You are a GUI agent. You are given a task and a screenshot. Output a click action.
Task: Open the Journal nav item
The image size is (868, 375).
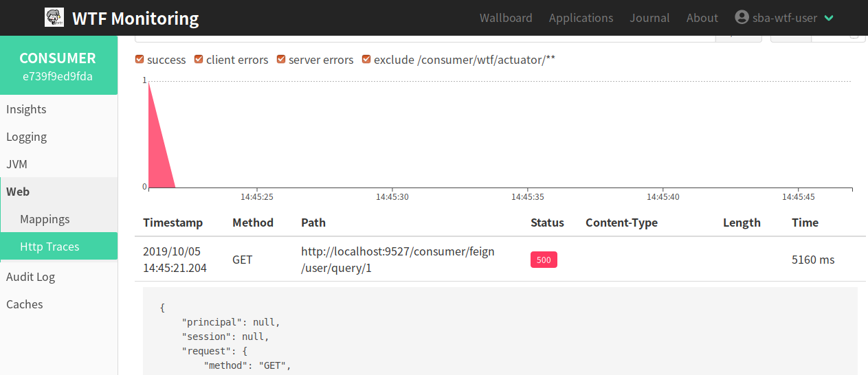pyautogui.click(x=649, y=18)
